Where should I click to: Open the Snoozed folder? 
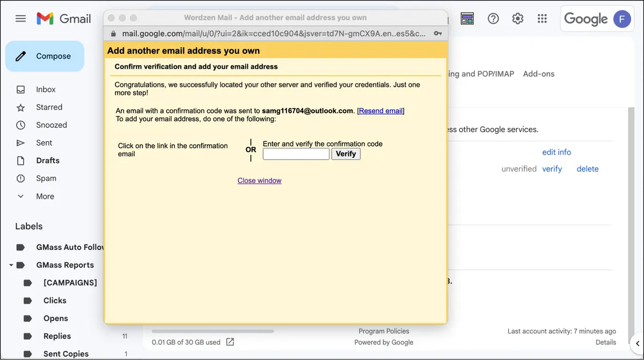pos(52,125)
